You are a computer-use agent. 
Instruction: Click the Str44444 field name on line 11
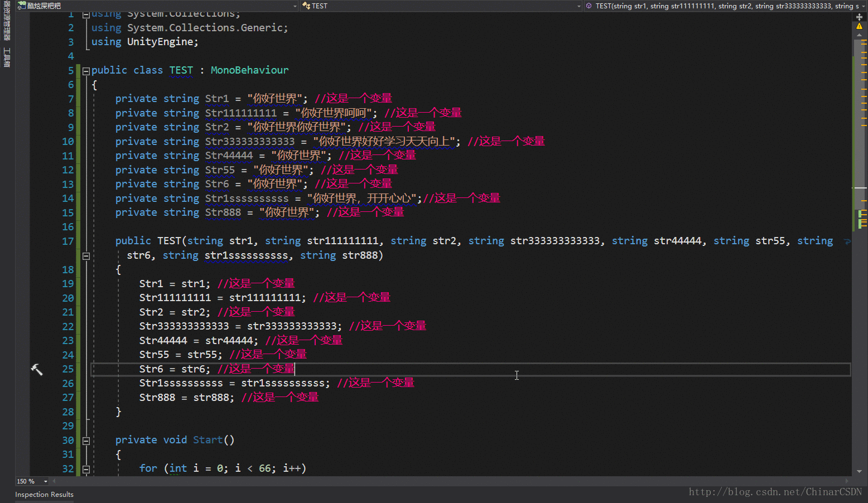coord(229,156)
